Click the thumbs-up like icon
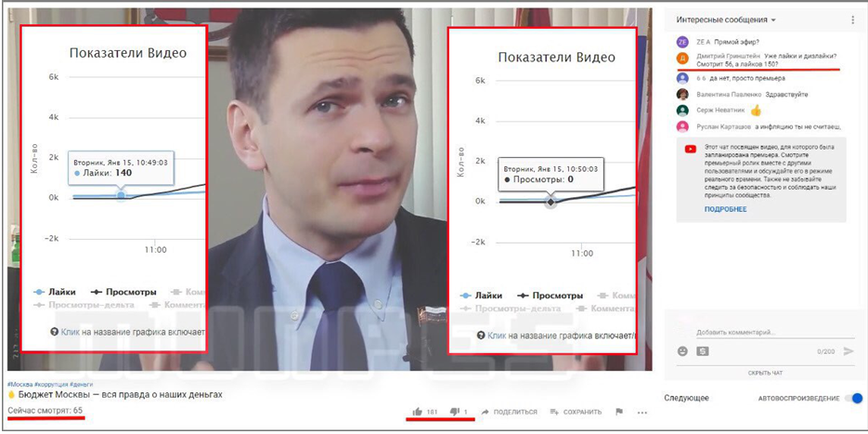This screenshot has width=868, height=434. coord(417,412)
